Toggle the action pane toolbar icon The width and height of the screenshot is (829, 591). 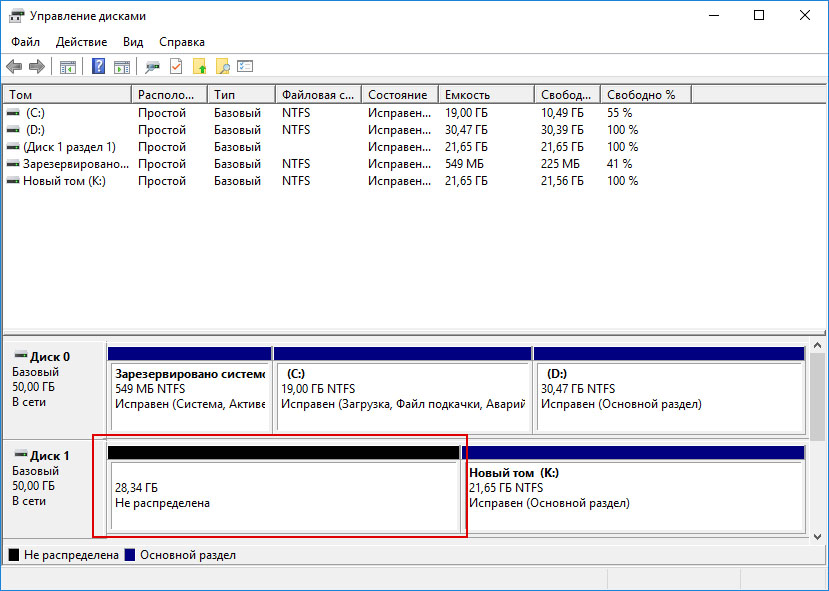[x=122, y=67]
